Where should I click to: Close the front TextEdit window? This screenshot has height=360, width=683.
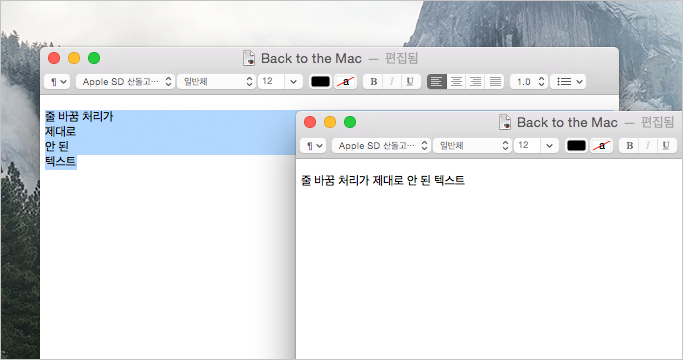[310, 122]
